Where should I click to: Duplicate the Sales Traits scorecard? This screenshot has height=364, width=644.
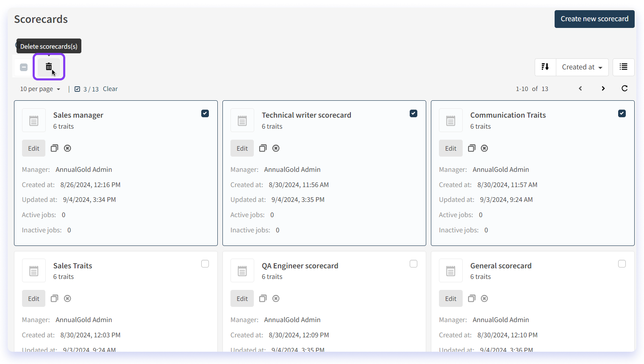click(x=54, y=298)
